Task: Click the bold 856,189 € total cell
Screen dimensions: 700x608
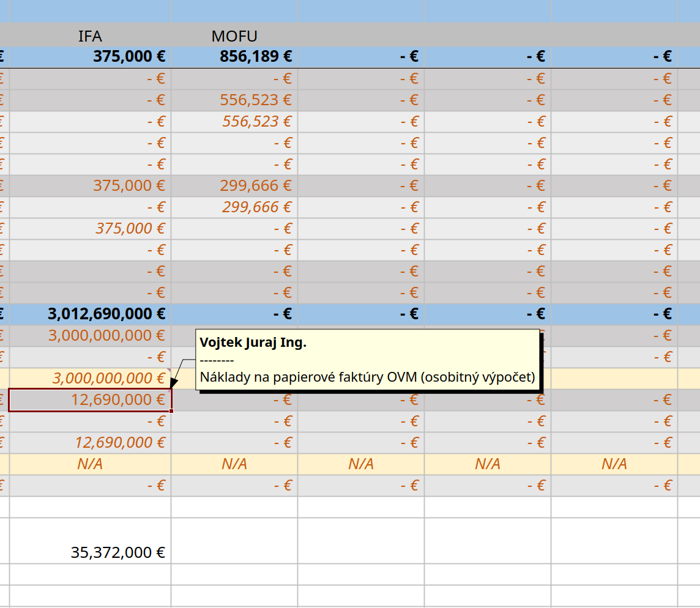Action: 234,57
